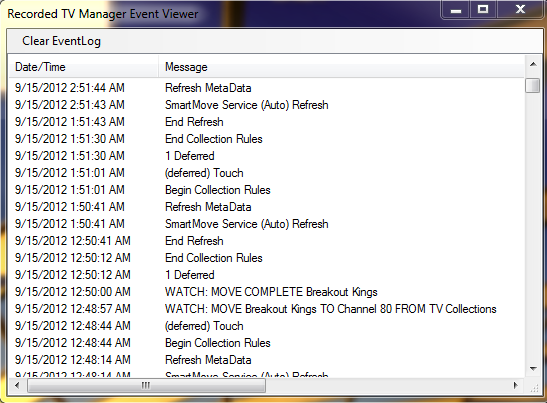Click the date 9/15/2012 12:48:14 AM
This screenshot has width=547, height=403.
[x=73, y=360]
